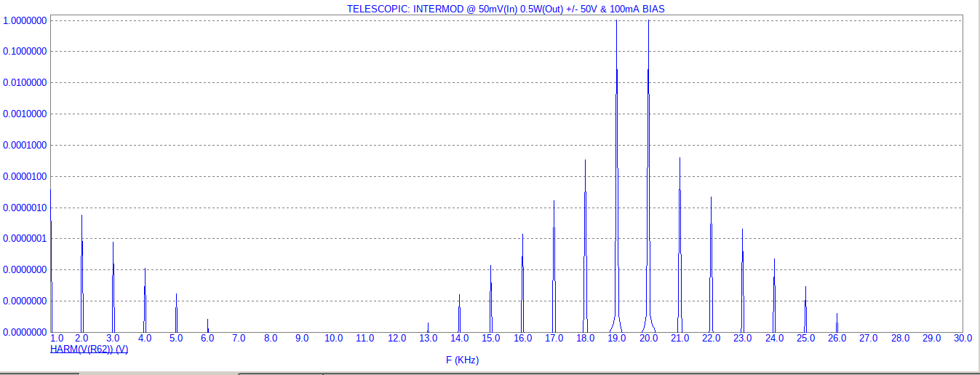Click the 21.0 X-axis tick label
This screenshot has height=375, width=980.
tap(680, 339)
